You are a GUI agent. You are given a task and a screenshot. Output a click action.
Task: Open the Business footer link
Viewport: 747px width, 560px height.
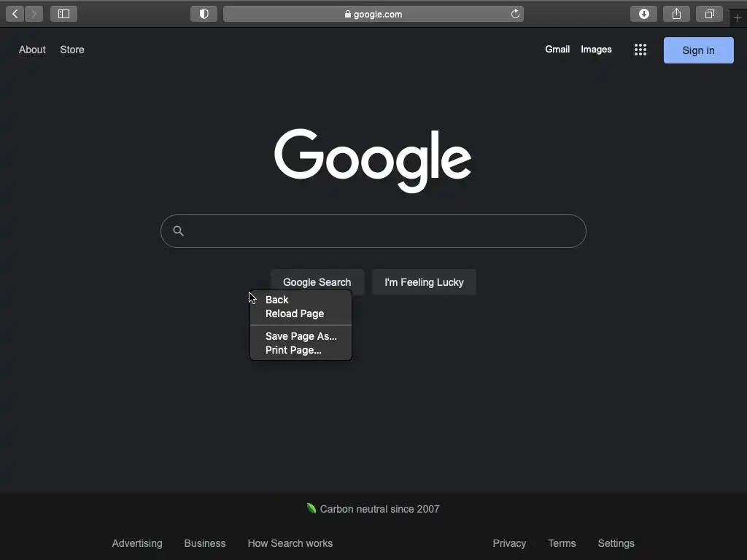pos(205,543)
